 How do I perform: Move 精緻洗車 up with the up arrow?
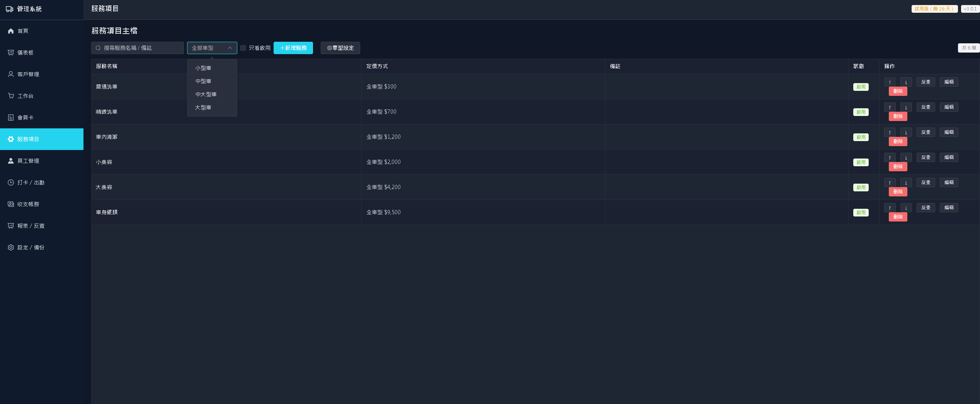(x=890, y=107)
